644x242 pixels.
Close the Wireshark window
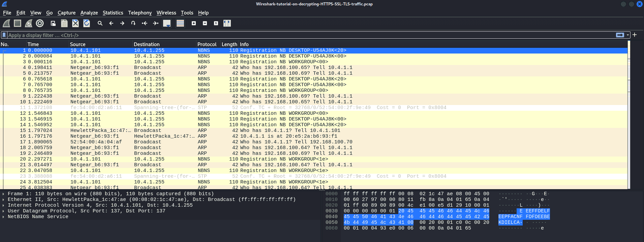[x=639, y=4]
